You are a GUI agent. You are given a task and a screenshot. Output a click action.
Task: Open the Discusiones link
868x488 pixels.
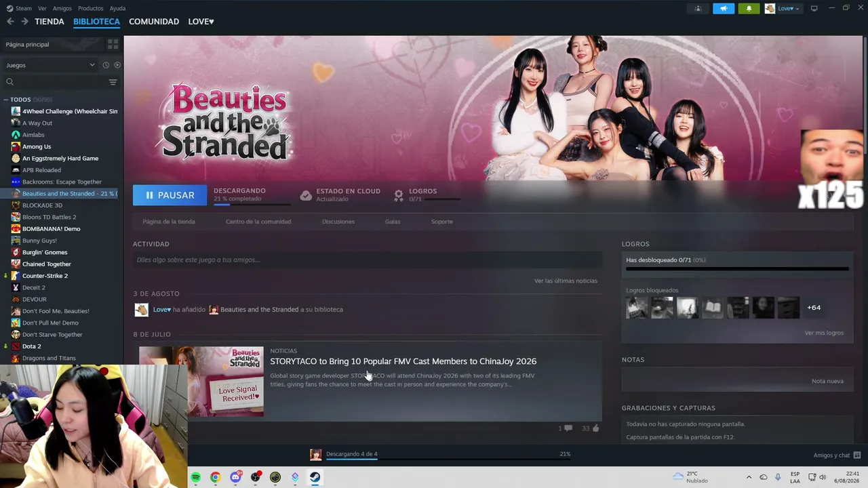click(x=338, y=222)
